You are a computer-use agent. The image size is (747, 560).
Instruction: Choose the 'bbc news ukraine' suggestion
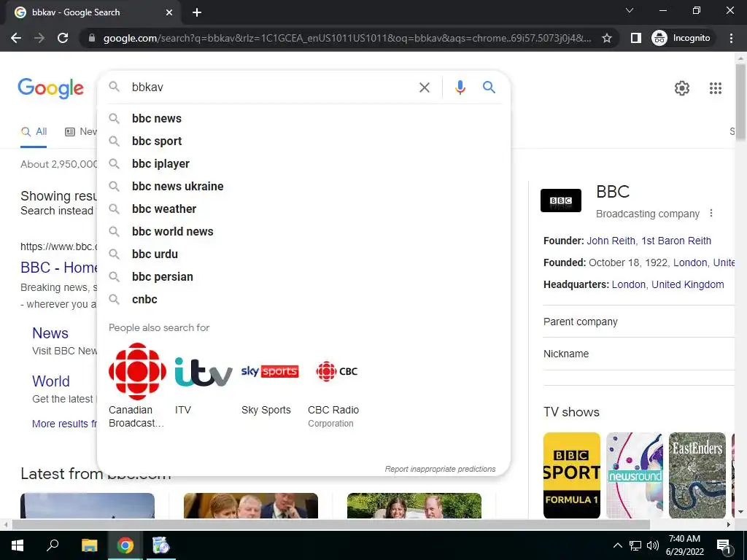(x=303, y=186)
